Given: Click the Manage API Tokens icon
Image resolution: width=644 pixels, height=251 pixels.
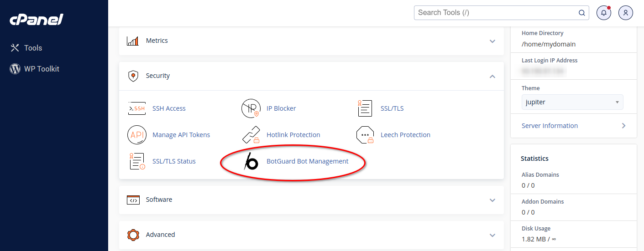Looking at the screenshot, I should (136, 135).
